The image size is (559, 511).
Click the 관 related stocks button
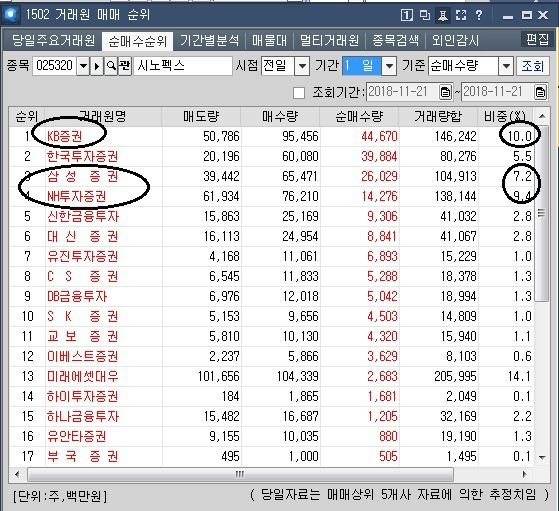click(125, 66)
